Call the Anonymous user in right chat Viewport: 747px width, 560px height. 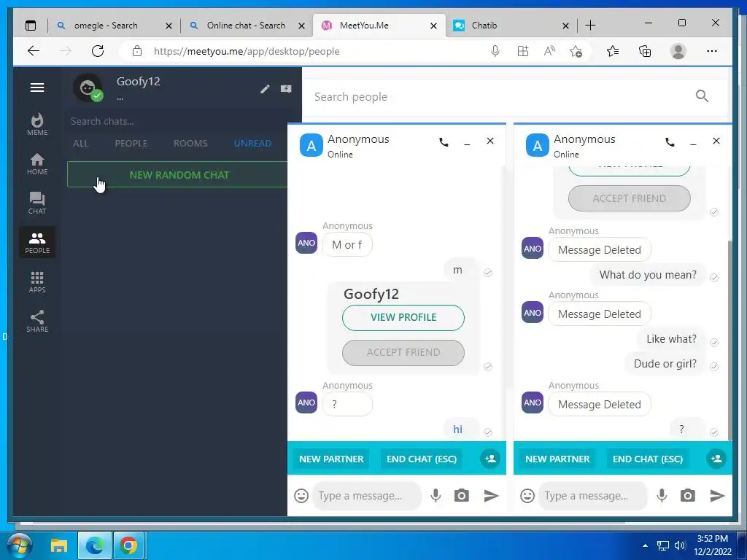tap(670, 142)
